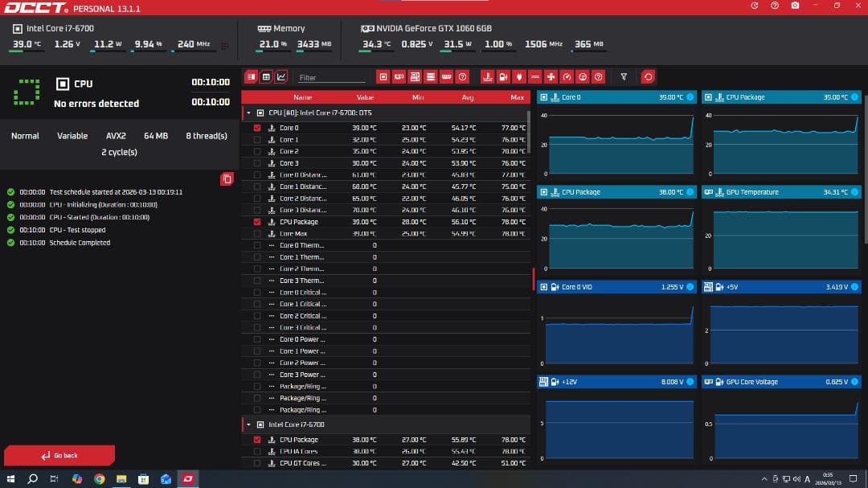Enable the Core 1 checkbox
Viewport: 868px width, 488px height.
click(x=257, y=140)
